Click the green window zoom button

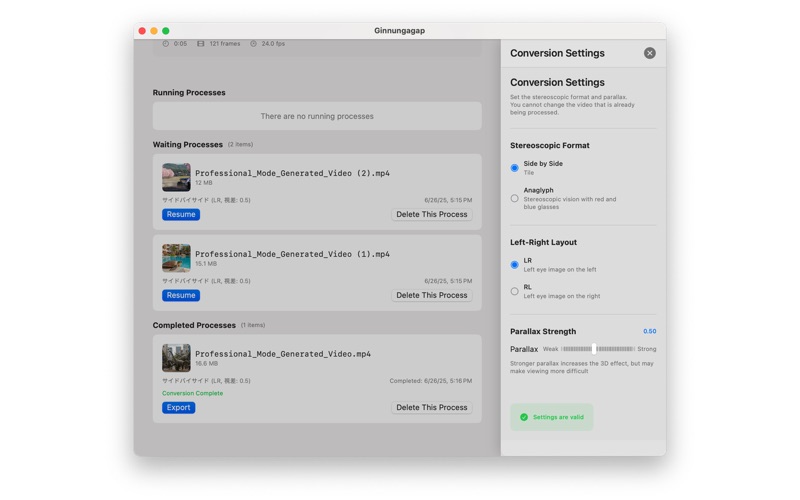click(x=166, y=31)
